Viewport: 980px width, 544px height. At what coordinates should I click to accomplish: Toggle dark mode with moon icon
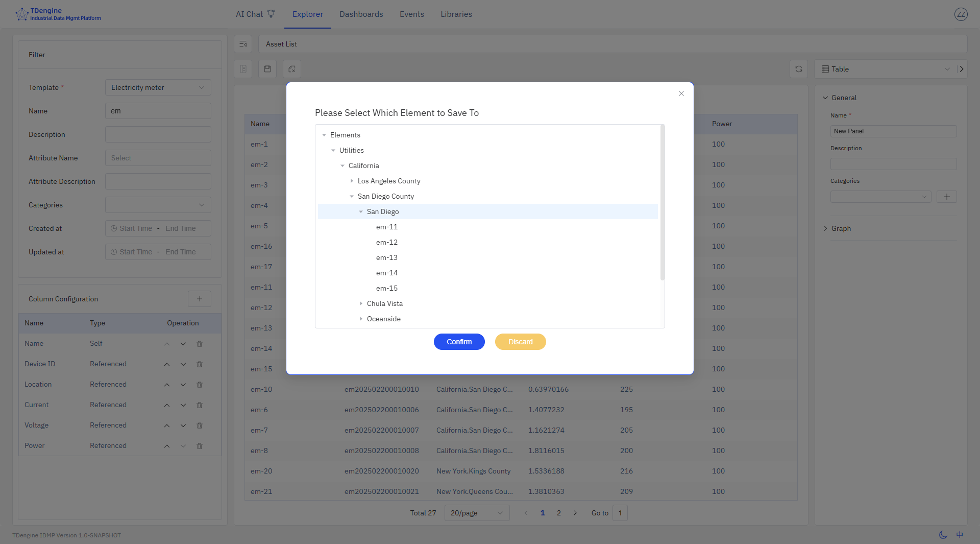pyautogui.click(x=943, y=535)
